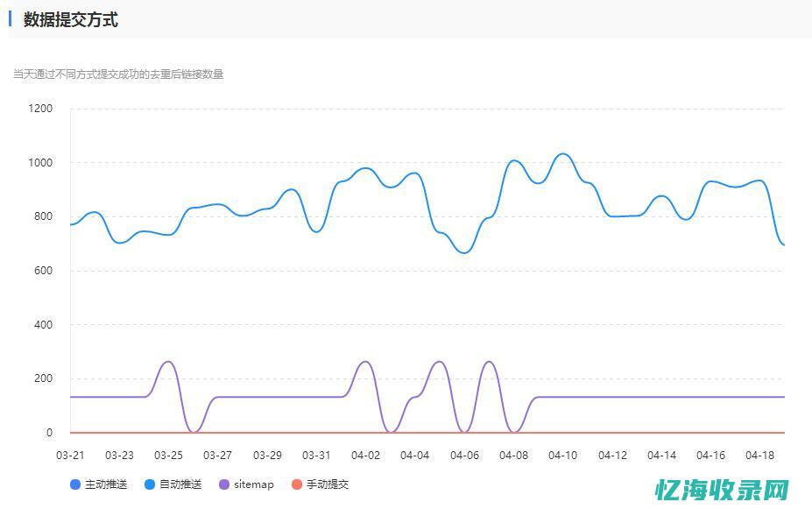Click the 自动推送 legend color dot

click(x=150, y=484)
